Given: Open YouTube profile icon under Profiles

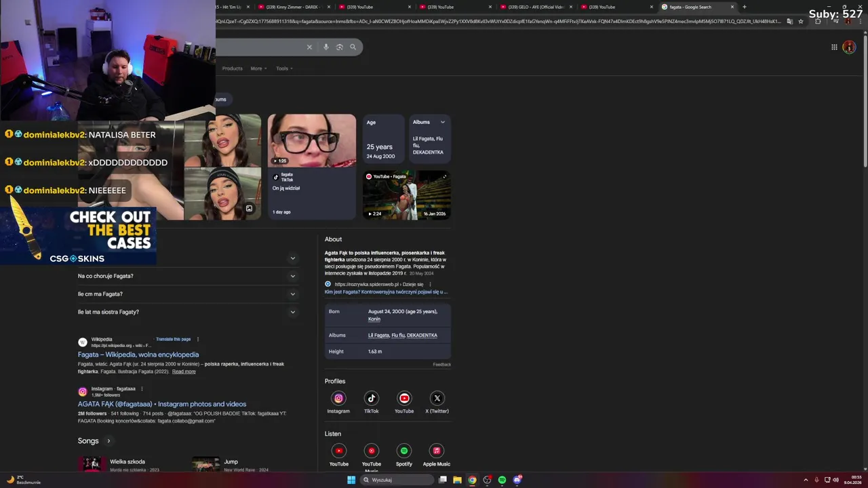Looking at the screenshot, I should [404, 399].
